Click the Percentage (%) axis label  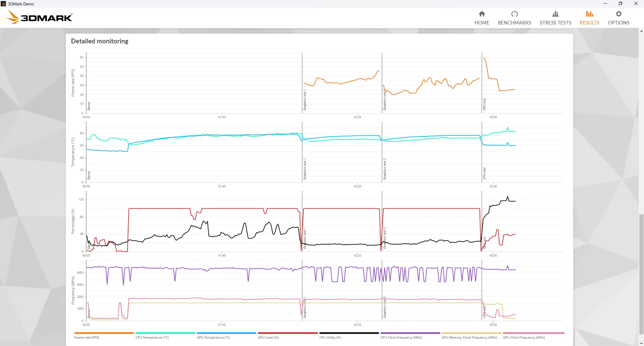coord(73,221)
